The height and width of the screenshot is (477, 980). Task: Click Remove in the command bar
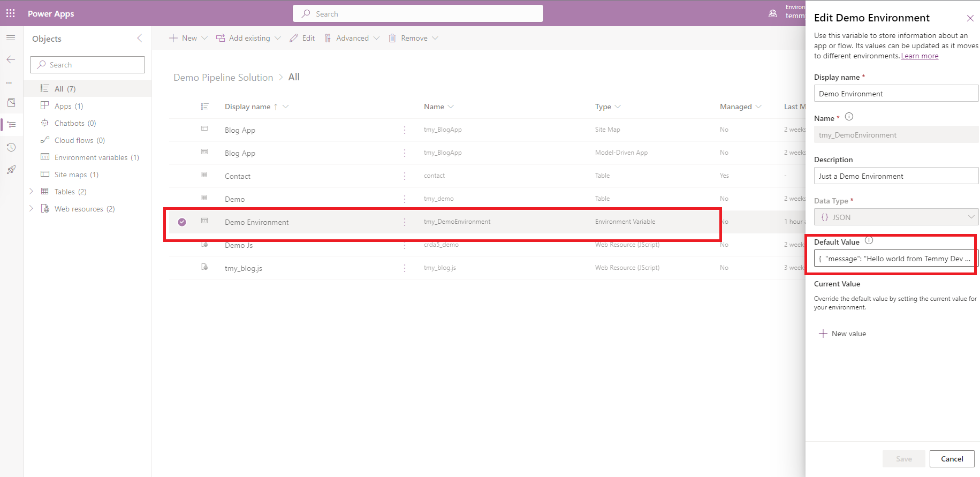coord(408,38)
